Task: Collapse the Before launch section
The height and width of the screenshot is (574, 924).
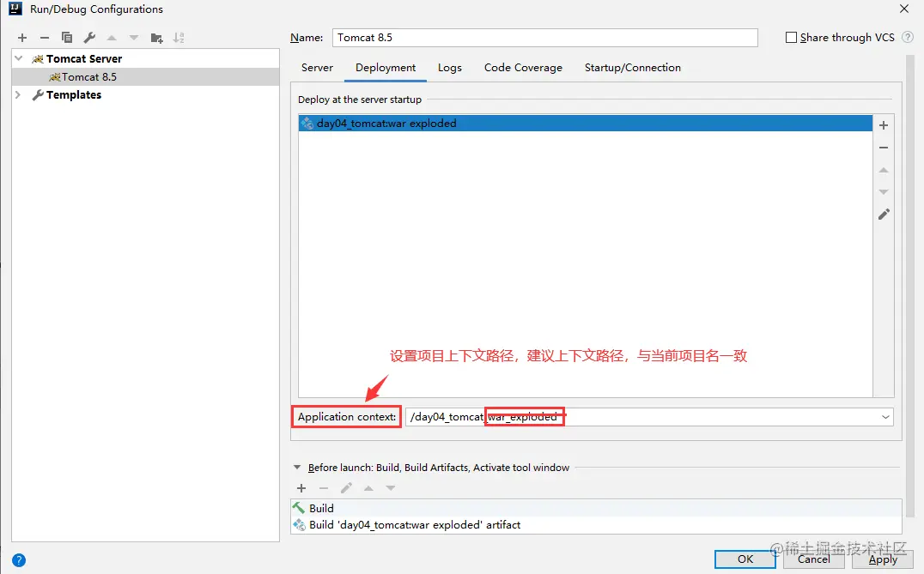Action: point(297,468)
